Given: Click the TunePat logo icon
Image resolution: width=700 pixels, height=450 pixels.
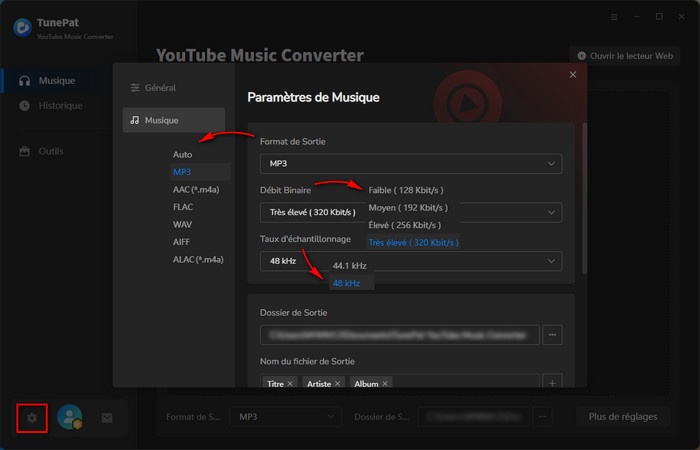Looking at the screenshot, I should [22, 27].
